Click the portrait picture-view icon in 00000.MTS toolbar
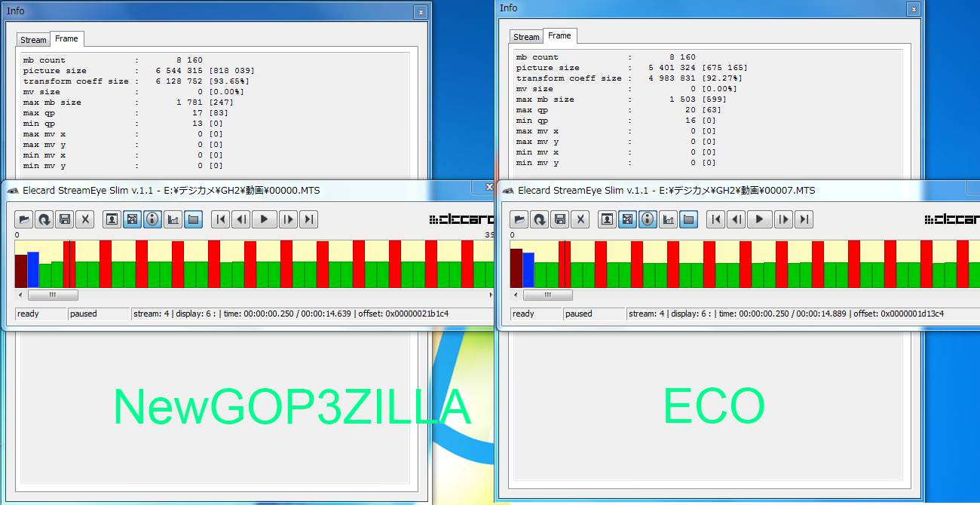The height and width of the screenshot is (505, 980). tap(112, 219)
